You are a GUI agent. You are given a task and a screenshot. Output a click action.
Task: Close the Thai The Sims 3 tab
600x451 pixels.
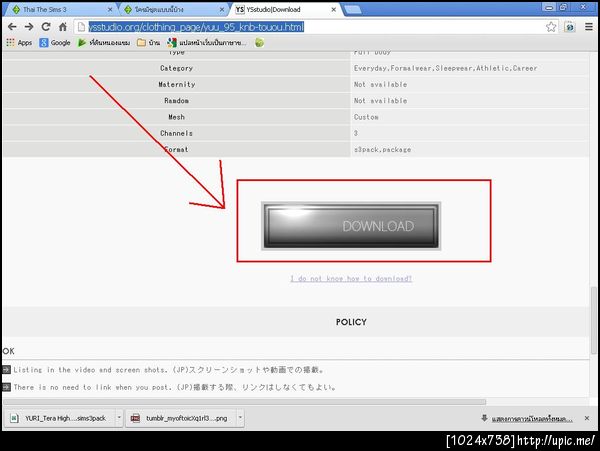pyautogui.click(x=109, y=10)
